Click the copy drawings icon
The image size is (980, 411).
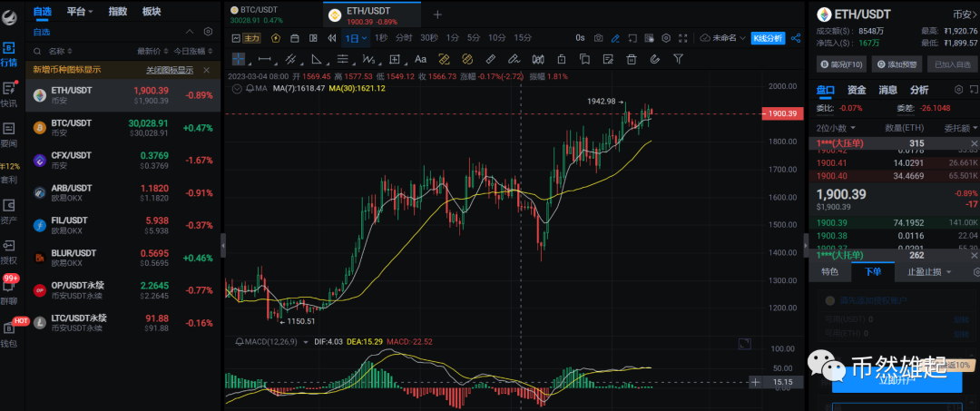(584, 59)
